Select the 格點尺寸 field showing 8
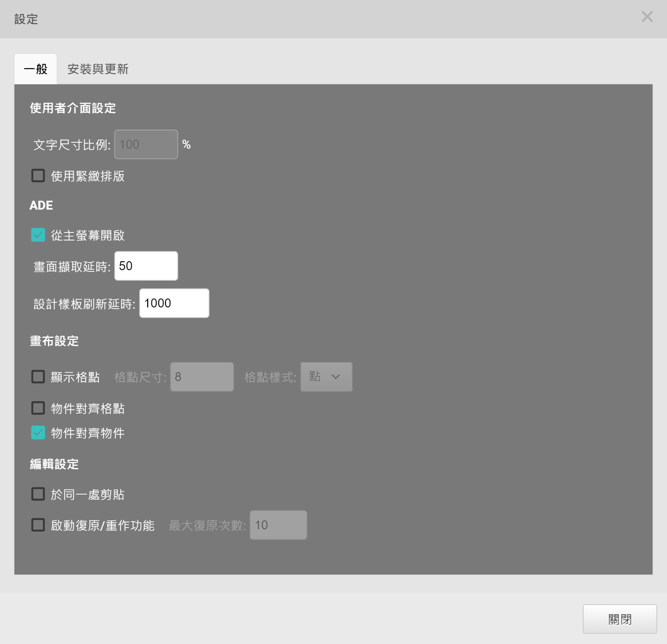 [x=202, y=377]
